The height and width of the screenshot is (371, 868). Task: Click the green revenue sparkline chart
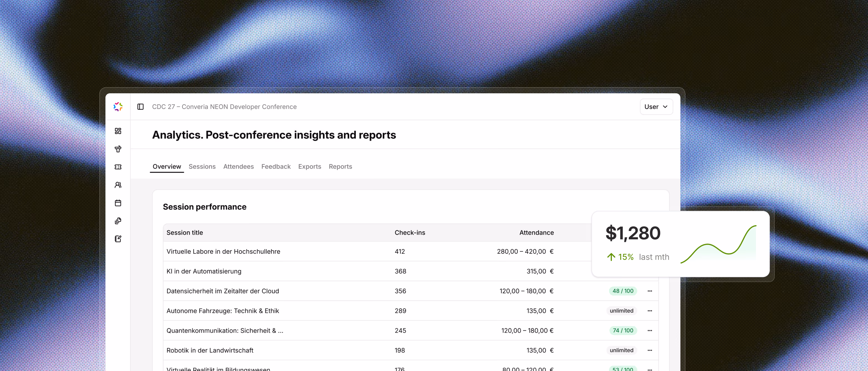tap(718, 244)
